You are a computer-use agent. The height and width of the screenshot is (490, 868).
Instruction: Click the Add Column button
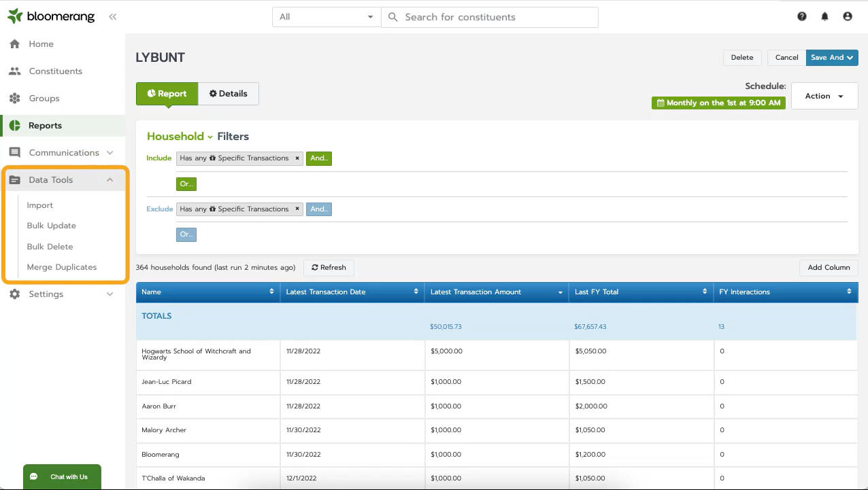[x=829, y=268]
